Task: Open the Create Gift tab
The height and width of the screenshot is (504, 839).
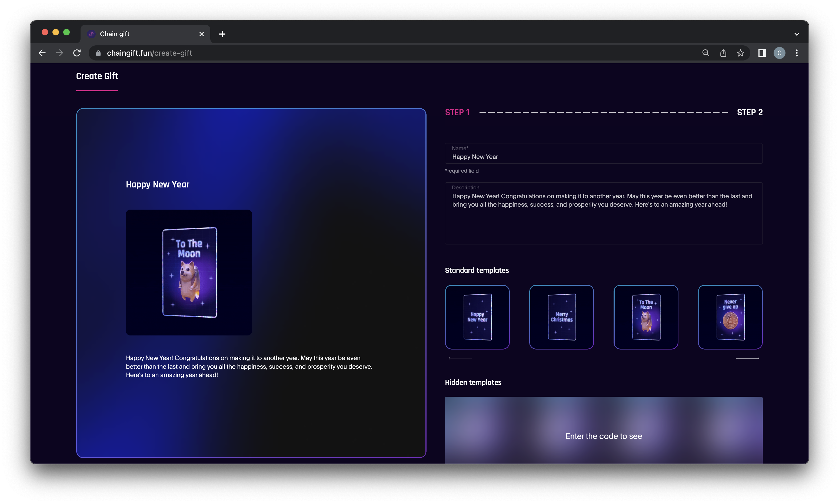Action: tap(97, 76)
